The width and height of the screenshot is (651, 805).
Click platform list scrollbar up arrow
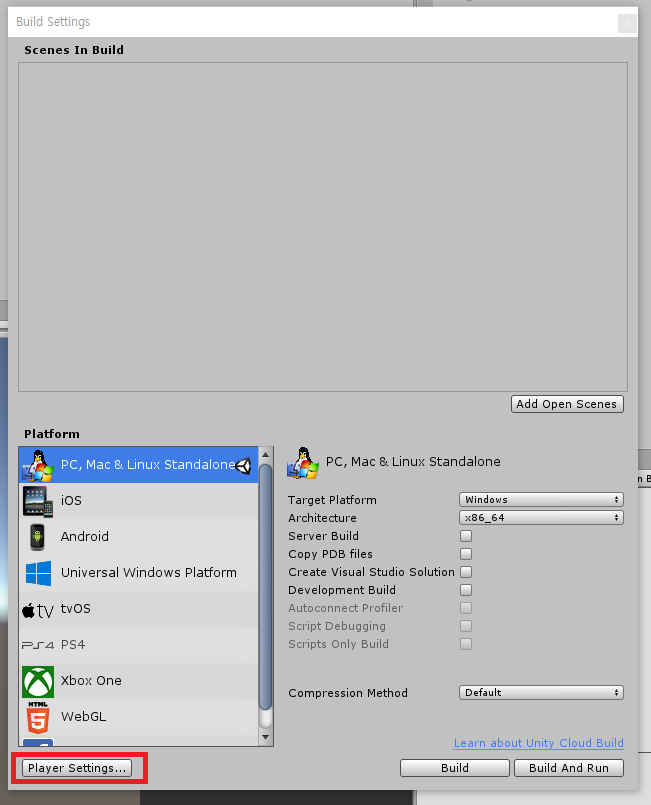(265, 455)
